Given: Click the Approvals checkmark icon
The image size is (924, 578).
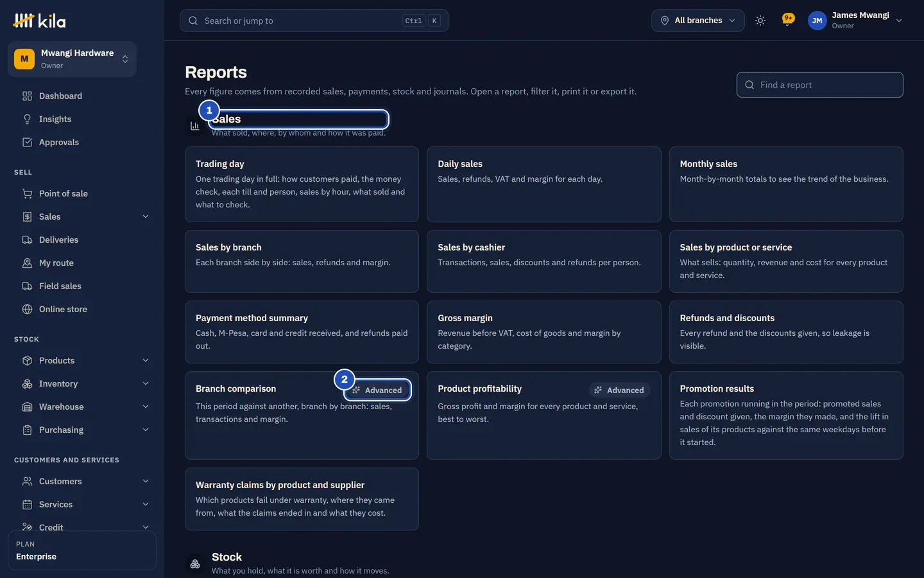Looking at the screenshot, I should (27, 143).
